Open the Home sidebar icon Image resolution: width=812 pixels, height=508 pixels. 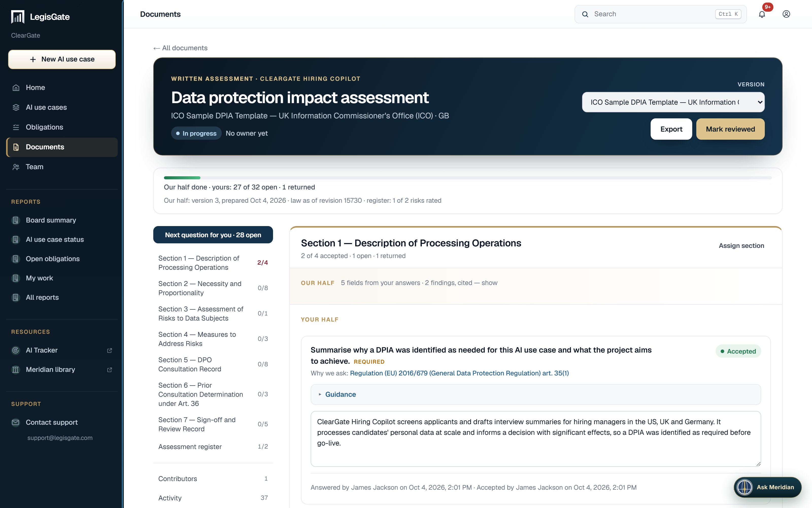pos(16,88)
